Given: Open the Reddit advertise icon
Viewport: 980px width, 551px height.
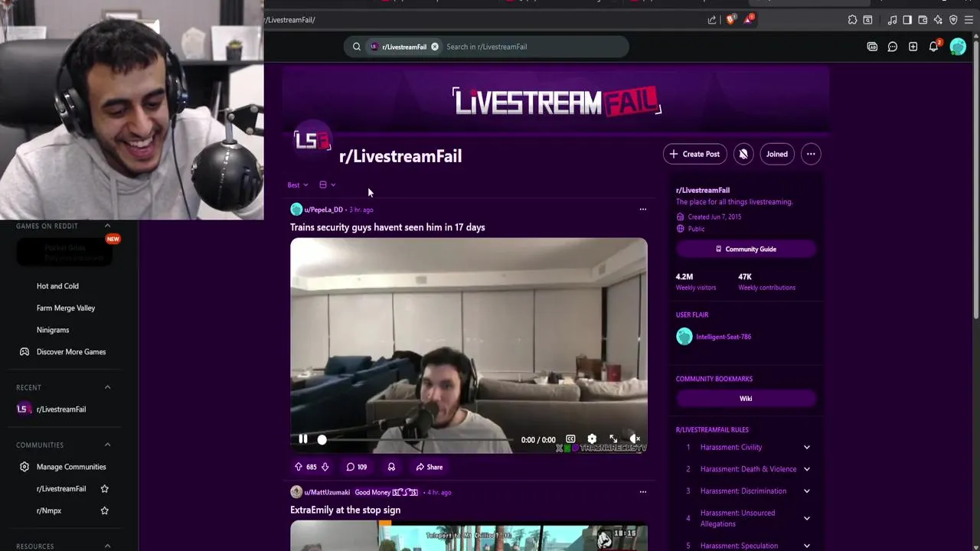Looking at the screenshot, I should tap(872, 47).
